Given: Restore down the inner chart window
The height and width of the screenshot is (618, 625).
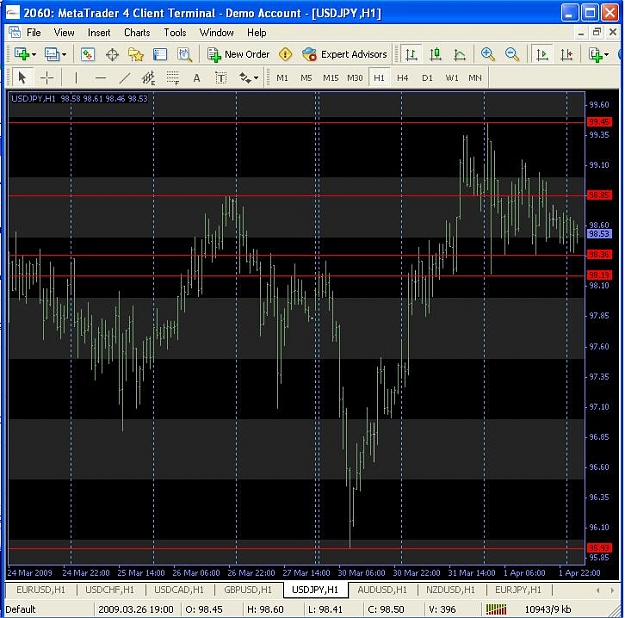Looking at the screenshot, I should coord(597,32).
